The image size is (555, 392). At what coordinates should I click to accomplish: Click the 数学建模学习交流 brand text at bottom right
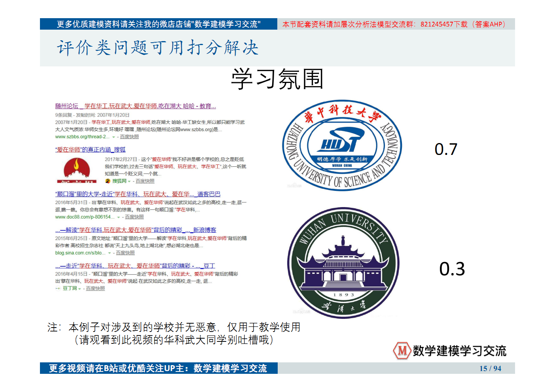point(460,351)
